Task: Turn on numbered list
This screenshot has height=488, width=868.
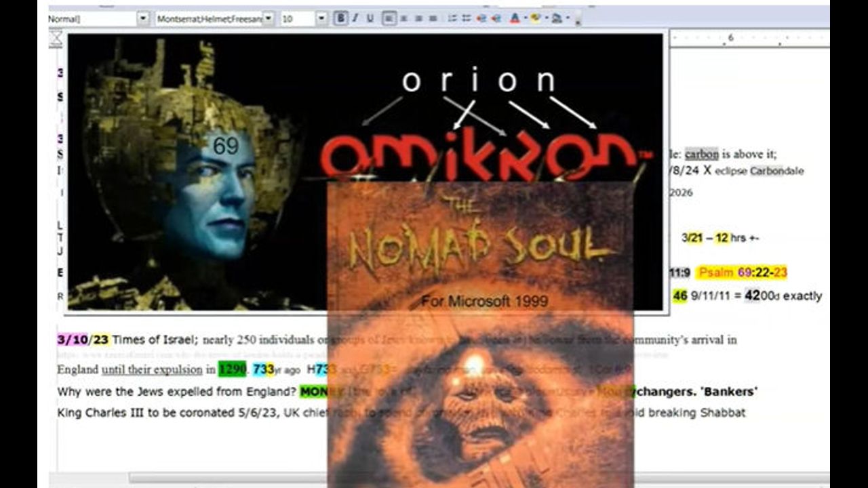Action: pos(453,19)
